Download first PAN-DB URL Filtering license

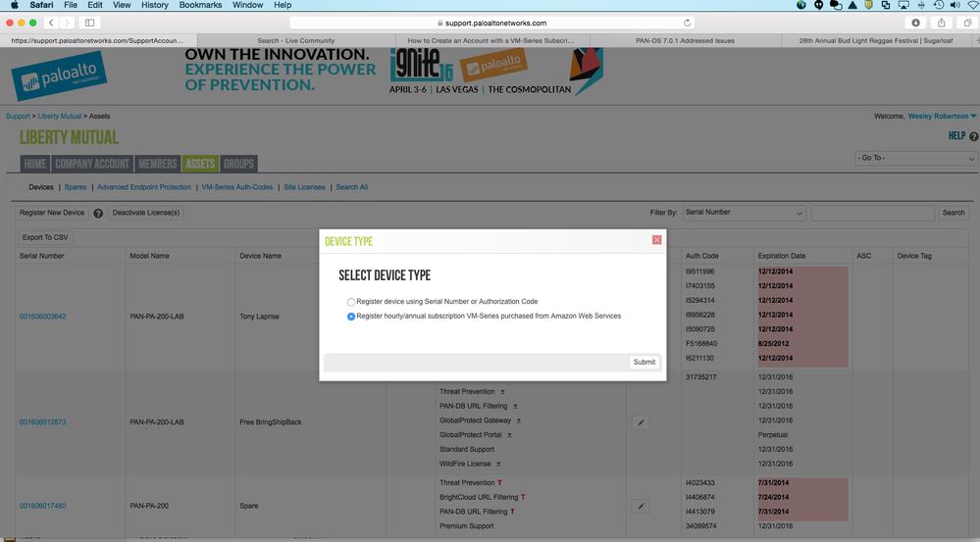[x=515, y=407]
